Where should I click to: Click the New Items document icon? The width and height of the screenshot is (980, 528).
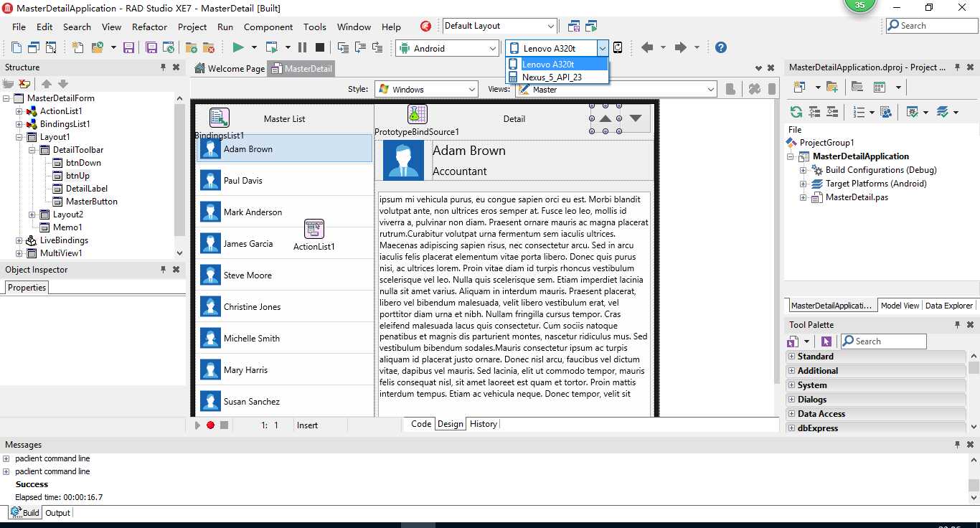pyautogui.click(x=77, y=47)
